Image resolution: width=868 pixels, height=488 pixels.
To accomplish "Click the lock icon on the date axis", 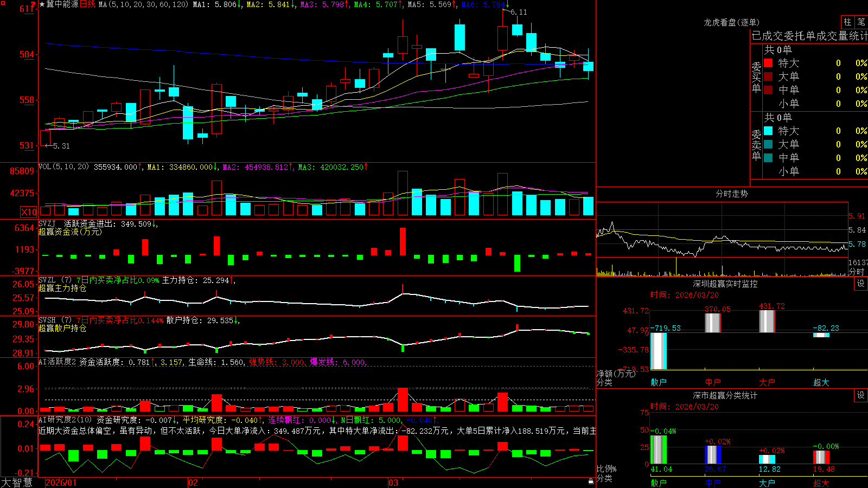I will point(591,481).
